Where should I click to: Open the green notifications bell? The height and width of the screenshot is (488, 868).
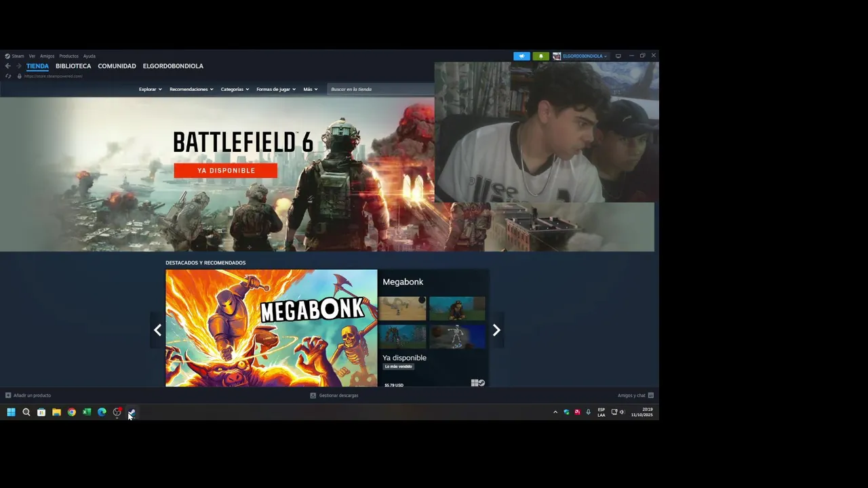pos(540,56)
